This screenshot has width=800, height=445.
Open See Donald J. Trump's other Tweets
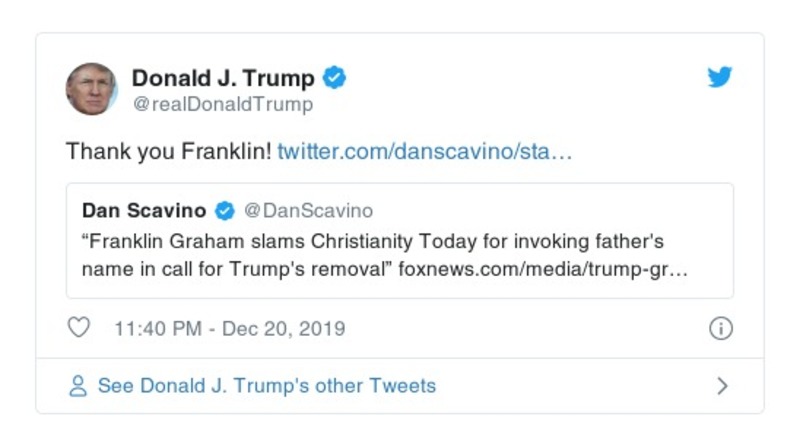coord(266,386)
